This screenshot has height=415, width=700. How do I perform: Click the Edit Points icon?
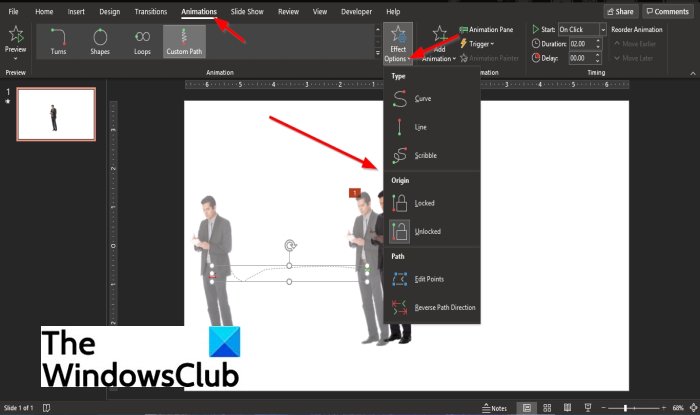[400, 279]
